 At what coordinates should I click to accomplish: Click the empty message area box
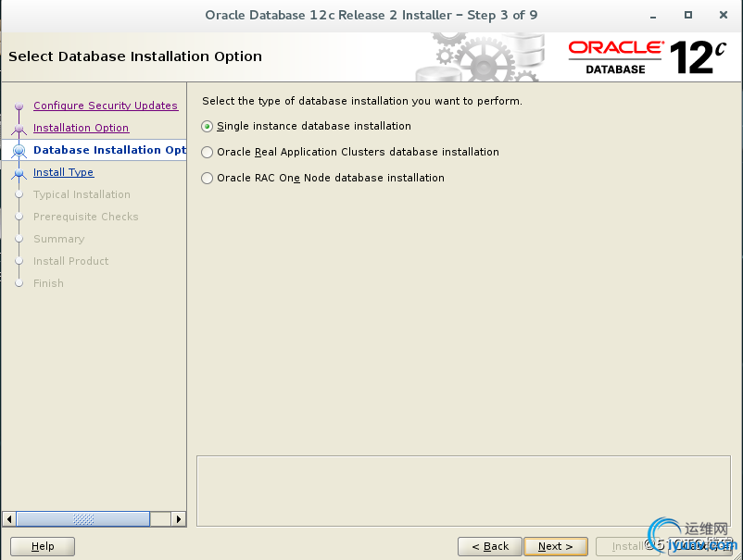463,491
